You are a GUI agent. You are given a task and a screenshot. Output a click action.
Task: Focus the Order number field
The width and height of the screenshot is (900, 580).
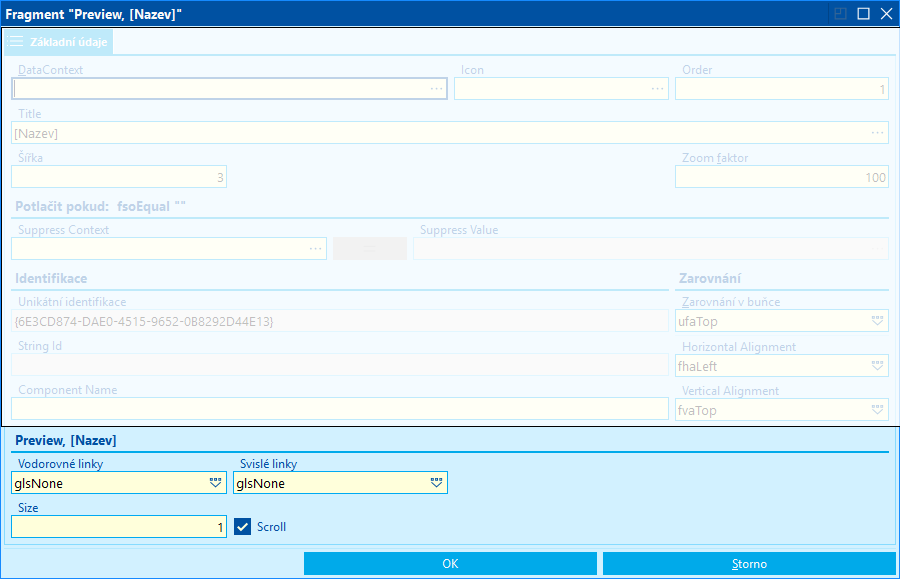(x=782, y=89)
